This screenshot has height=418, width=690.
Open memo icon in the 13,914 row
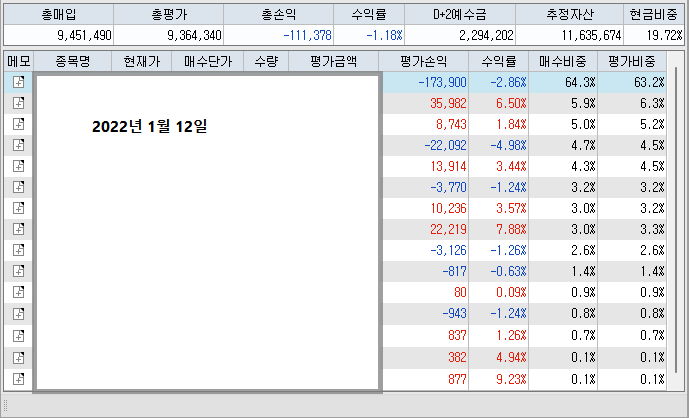[18, 166]
